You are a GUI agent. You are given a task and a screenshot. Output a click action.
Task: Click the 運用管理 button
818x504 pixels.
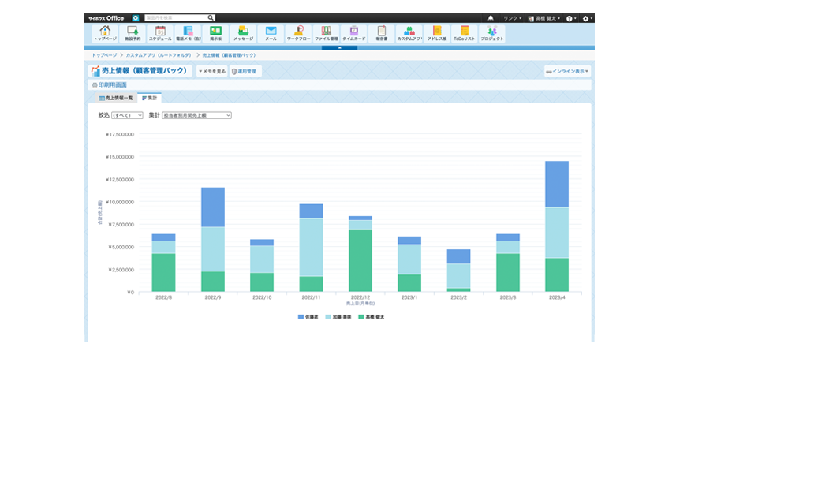(245, 71)
